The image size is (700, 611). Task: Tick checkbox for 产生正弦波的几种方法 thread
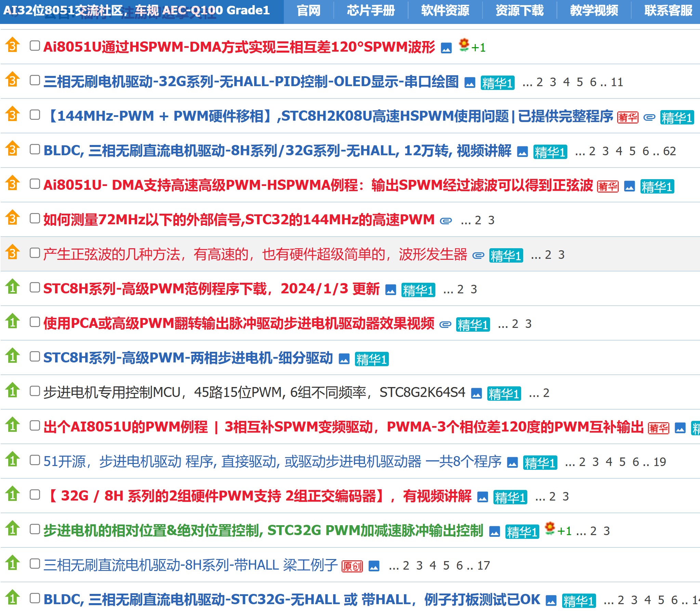(x=35, y=253)
